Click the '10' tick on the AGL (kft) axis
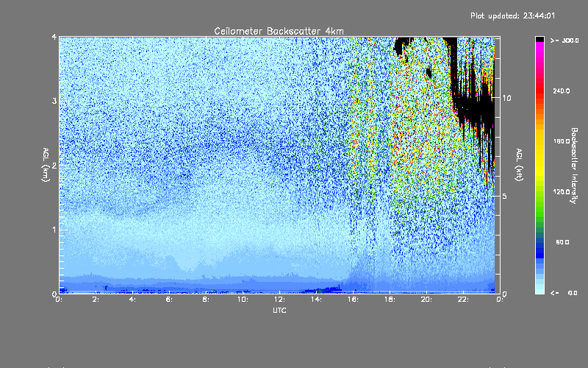The image size is (588, 368). click(506, 98)
